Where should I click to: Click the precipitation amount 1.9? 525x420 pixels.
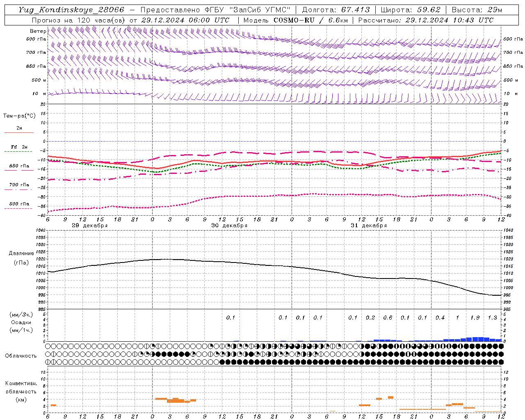pos(475,317)
